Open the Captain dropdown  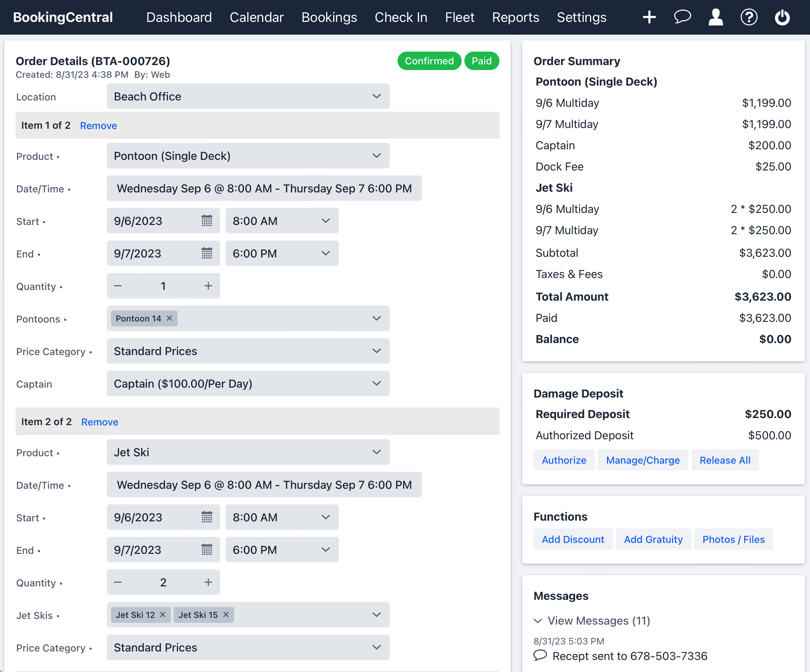pyautogui.click(x=248, y=383)
